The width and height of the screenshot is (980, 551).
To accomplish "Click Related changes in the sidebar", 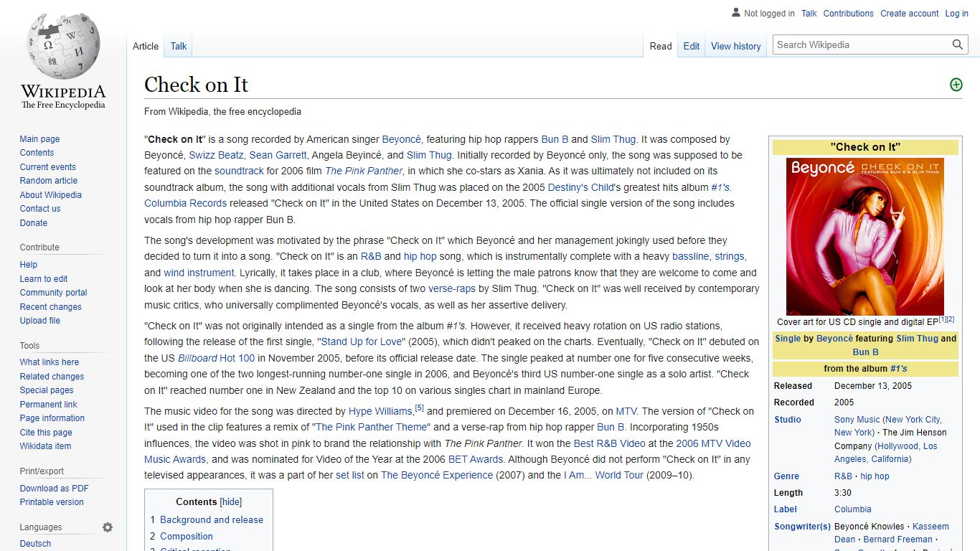I will (52, 377).
